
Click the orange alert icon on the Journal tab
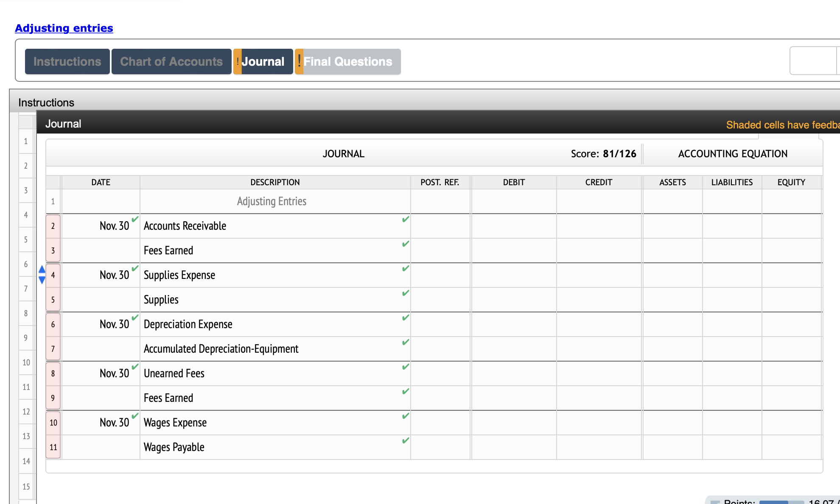pyautogui.click(x=238, y=61)
